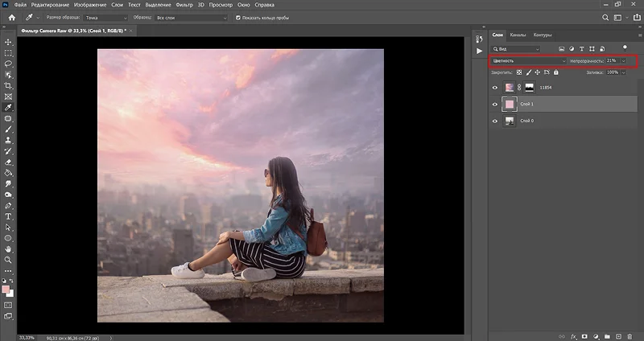
Task: Select the Rectangular Marquee tool
Action: [8, 53]
